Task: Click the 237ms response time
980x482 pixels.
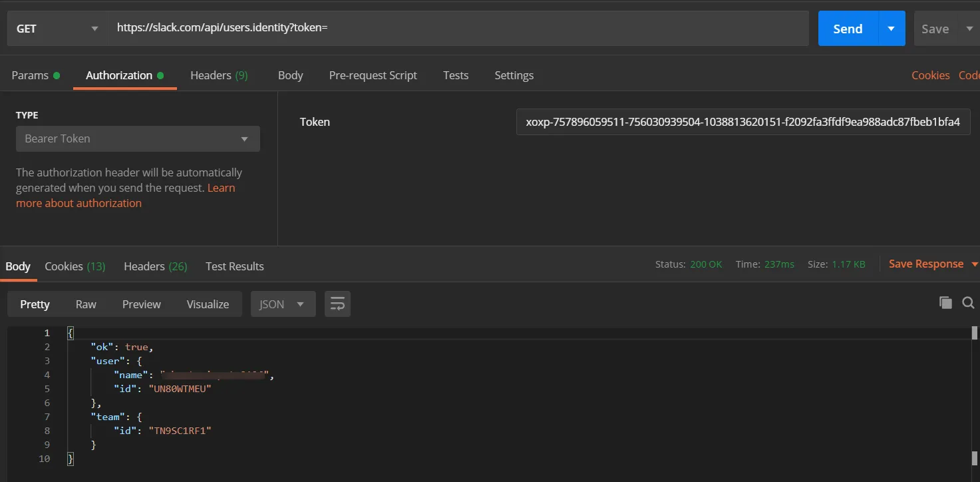Action: 779,264
